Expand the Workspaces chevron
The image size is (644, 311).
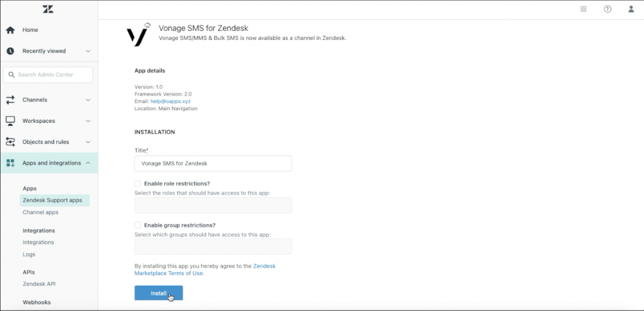(x=88, y=121)
